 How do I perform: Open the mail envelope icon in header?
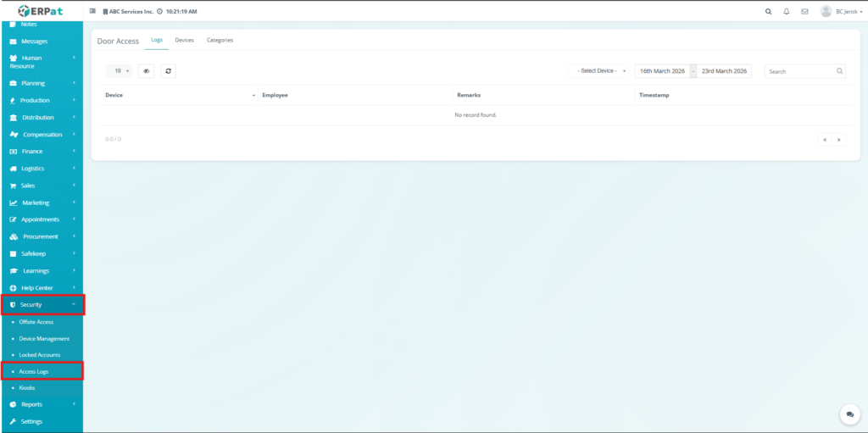tap(804, 12)
